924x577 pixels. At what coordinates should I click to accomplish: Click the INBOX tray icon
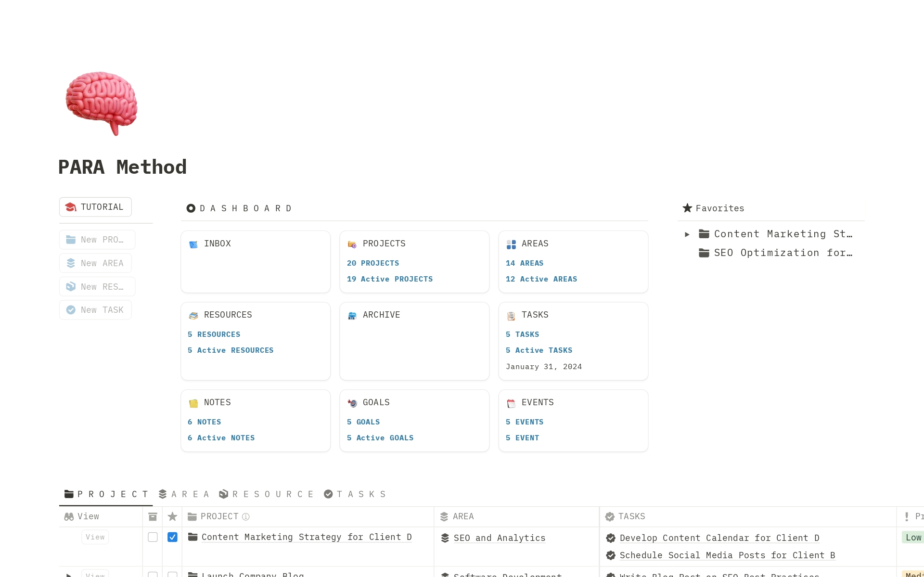[x=193, y=244]
